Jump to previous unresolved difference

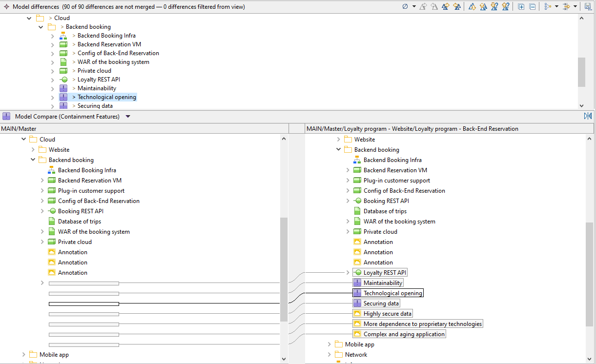pos(506,7)
